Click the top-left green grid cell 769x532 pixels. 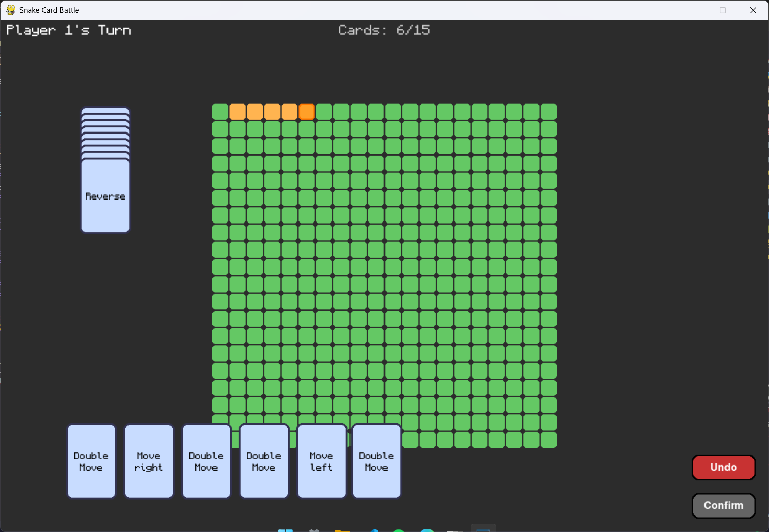(x=220, y=112)
